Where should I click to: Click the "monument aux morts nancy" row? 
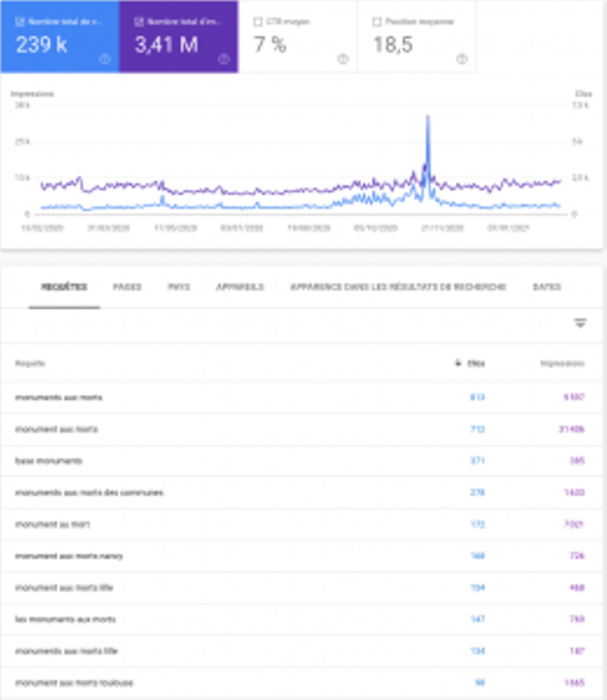point(69,556)
